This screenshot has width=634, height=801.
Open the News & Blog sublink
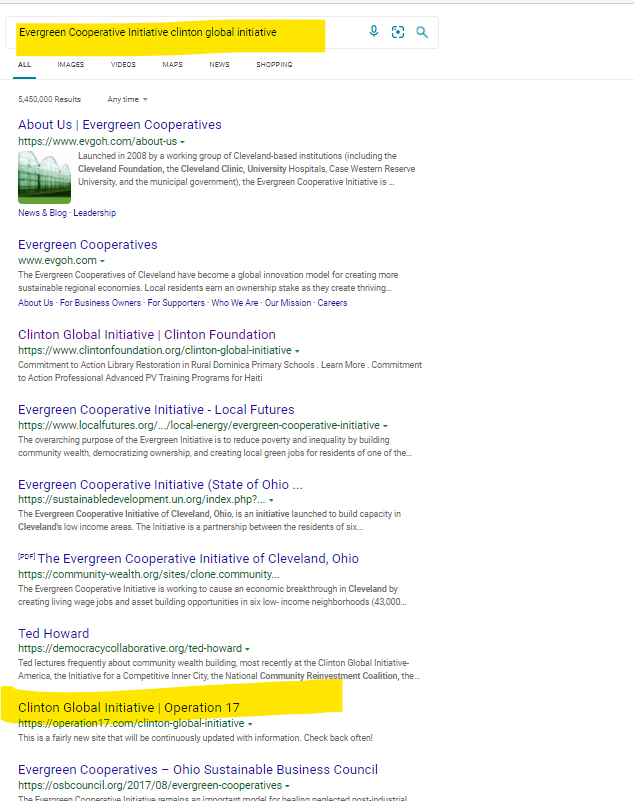tap(42, 213)
